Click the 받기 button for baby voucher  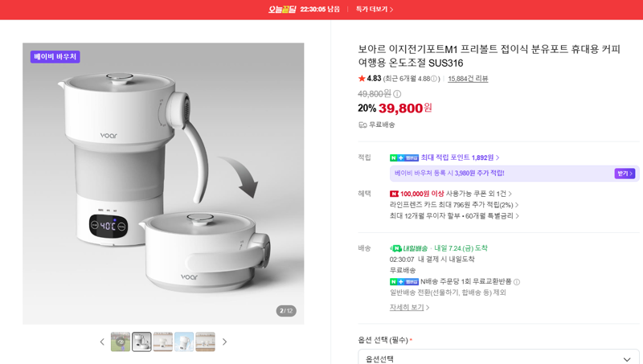625,174
